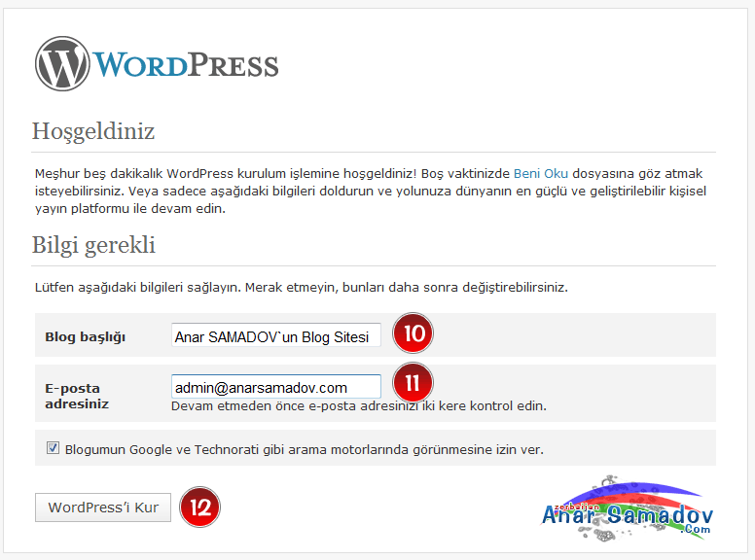Click 'Meşhur beş dakikalık WordPress' paragraph
The height and width of the screenshot is (560, 755).
point(371,191)
